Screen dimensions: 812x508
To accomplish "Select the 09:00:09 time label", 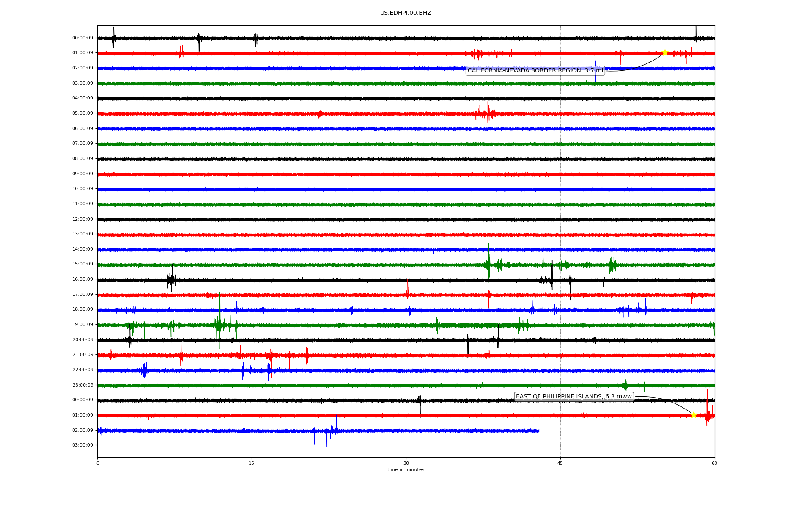I will click(82, 174).
